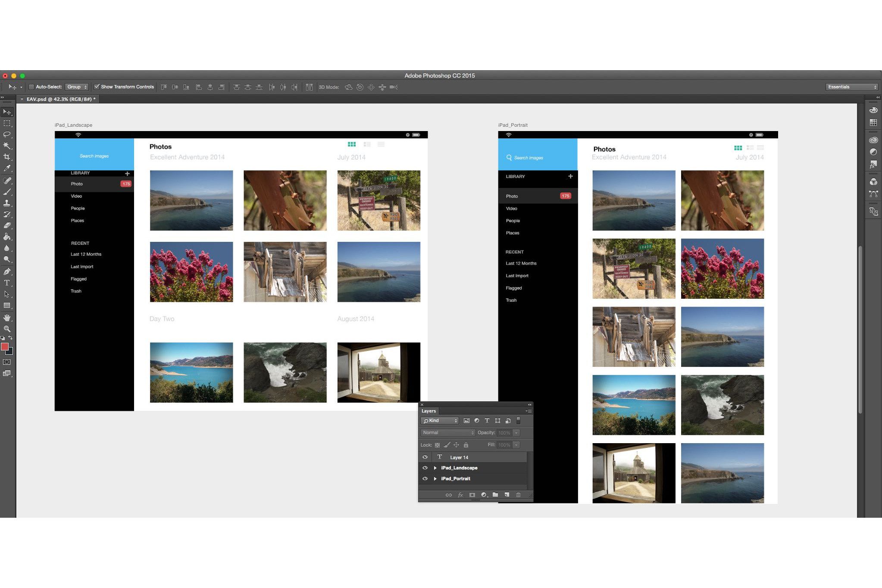Expand the iPad_Landscape layer group
Image resolution: width=882 pixels, height=588 pixels.
(x=435, y=468)
